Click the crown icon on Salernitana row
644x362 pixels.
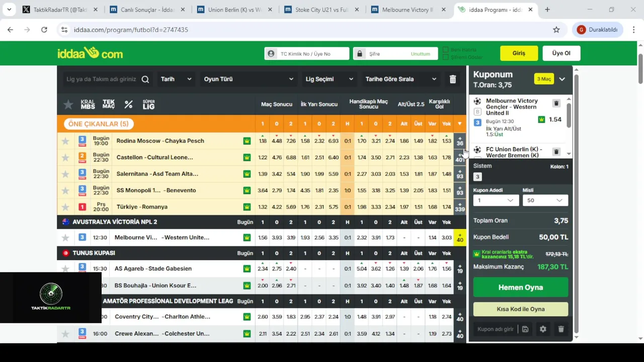pos(247,174)
